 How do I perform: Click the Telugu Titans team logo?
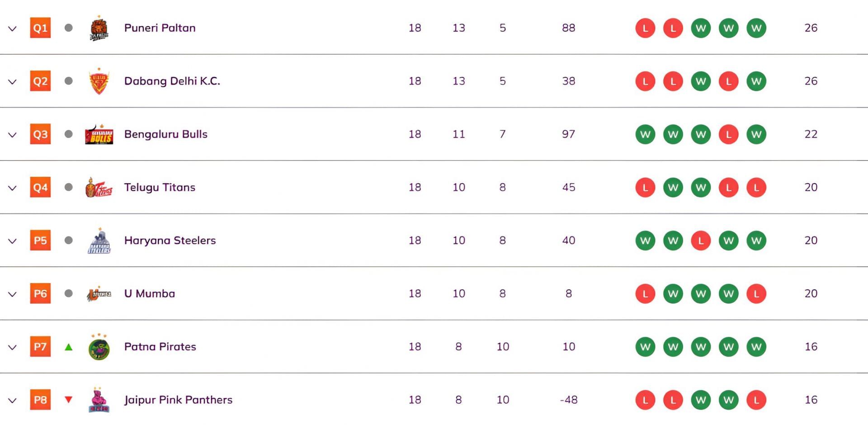pos(99,188)
